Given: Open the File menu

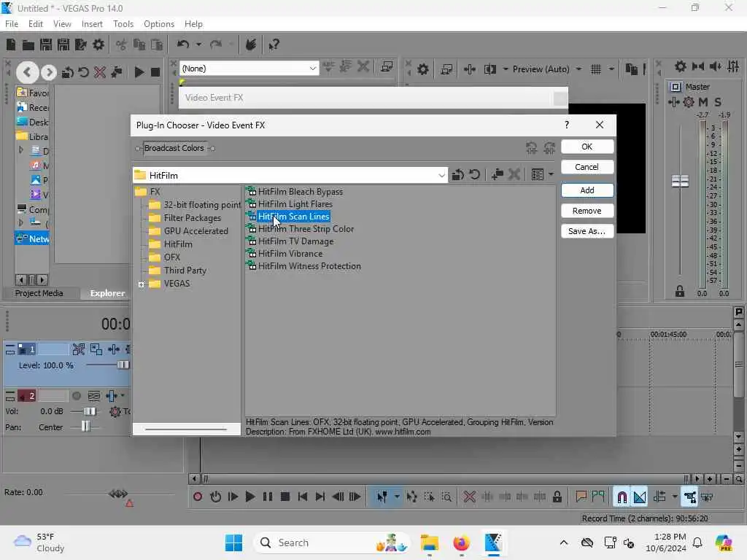Looking at the screenshot, I should pos(12,24).
